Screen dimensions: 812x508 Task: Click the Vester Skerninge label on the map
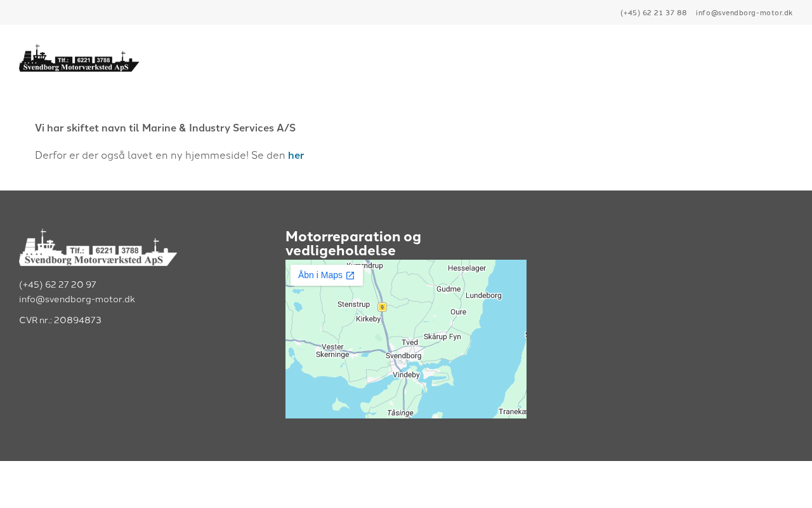332,351
